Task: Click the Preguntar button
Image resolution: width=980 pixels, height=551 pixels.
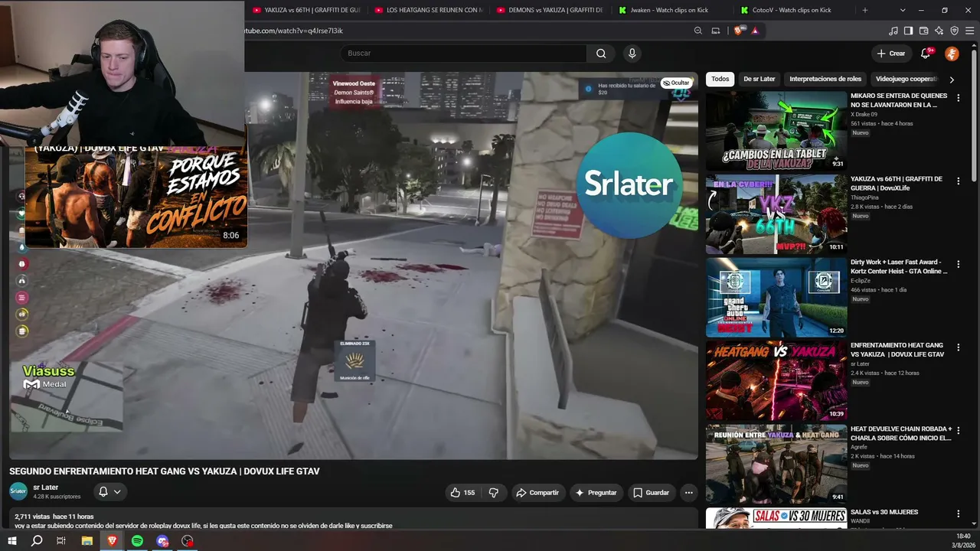Action: pyautogui.click(x=596, y=493)
